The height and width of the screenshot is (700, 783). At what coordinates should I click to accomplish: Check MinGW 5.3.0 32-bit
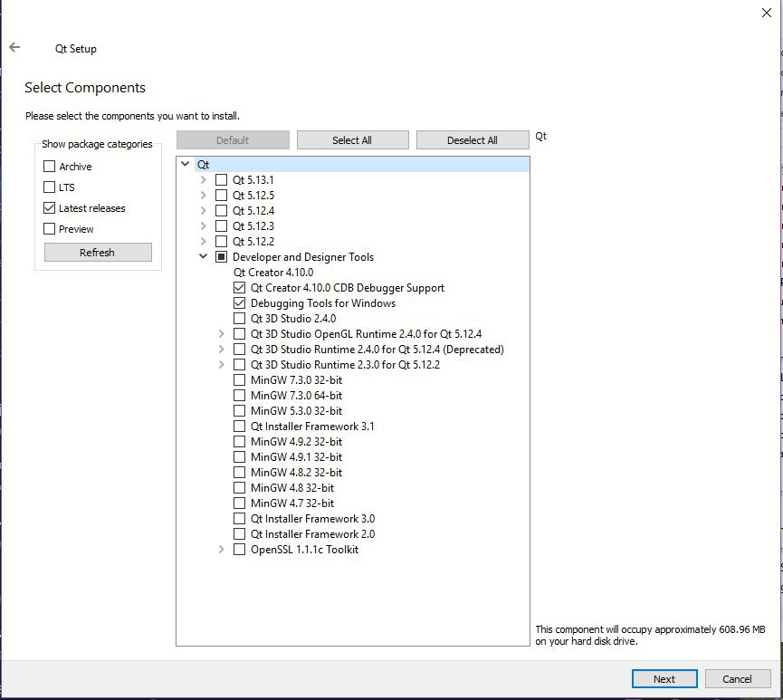pos(239,411)
